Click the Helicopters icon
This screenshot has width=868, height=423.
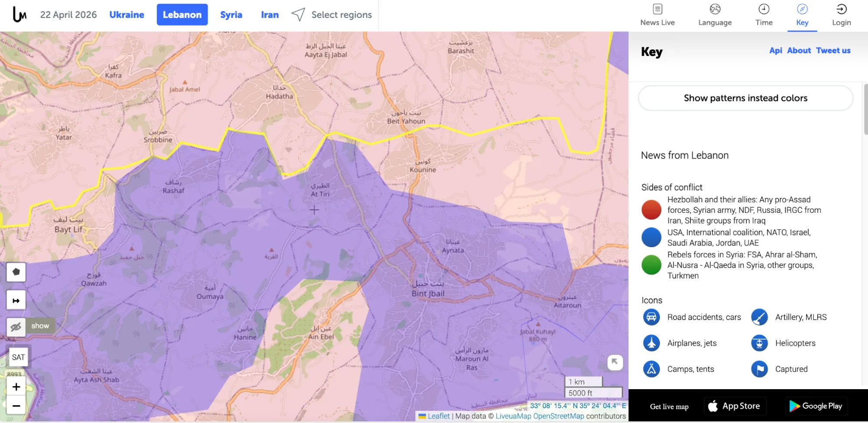tap(759, 343)
